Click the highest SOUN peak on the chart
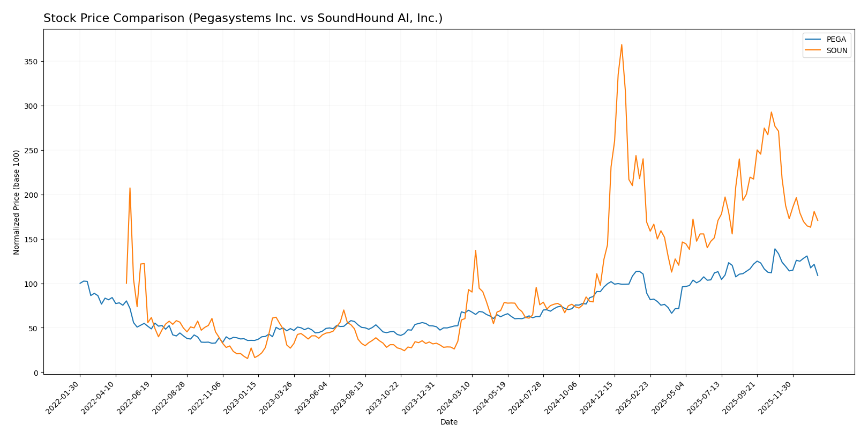The width and height of the screenshot is (868, 439). point(622,44)
